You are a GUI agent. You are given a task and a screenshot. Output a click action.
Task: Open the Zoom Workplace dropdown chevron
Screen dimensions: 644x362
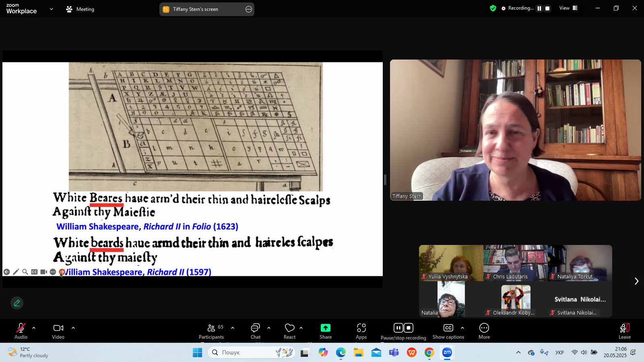pyautogui.click(x=52, y=9)
